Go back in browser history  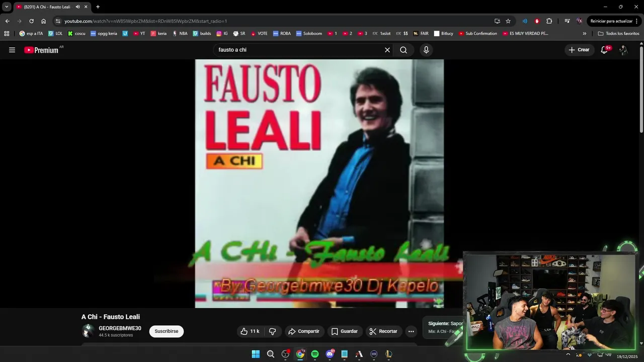click(x=7, y=21)
